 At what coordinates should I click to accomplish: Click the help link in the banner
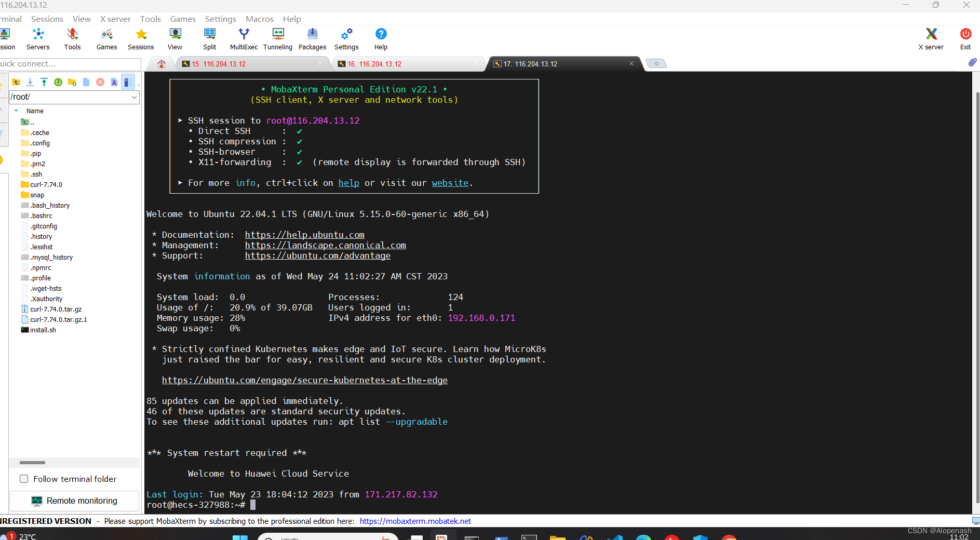pos(348,183)
